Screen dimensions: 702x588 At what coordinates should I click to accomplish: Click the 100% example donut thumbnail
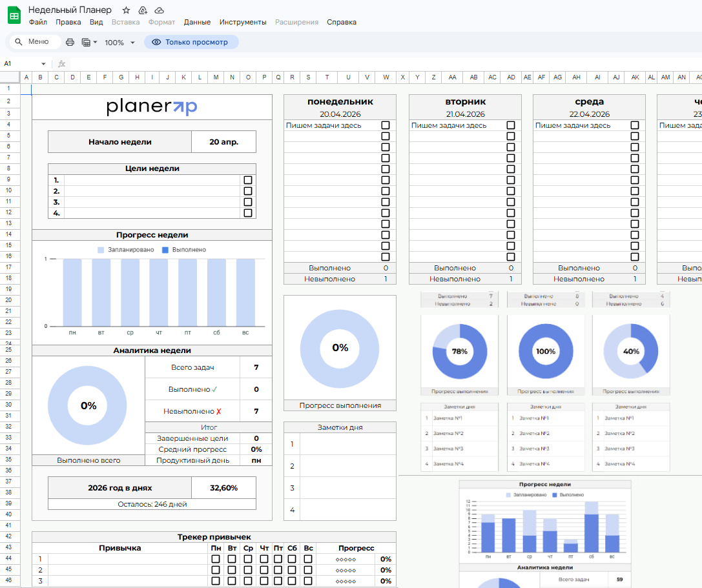coord(546,351)
